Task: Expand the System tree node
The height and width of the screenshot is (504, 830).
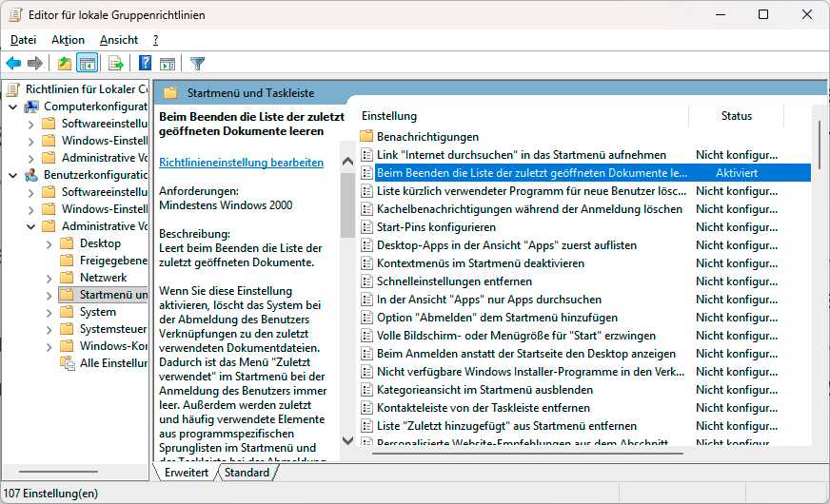Action: pyautogui.click(x=49, y=313)
